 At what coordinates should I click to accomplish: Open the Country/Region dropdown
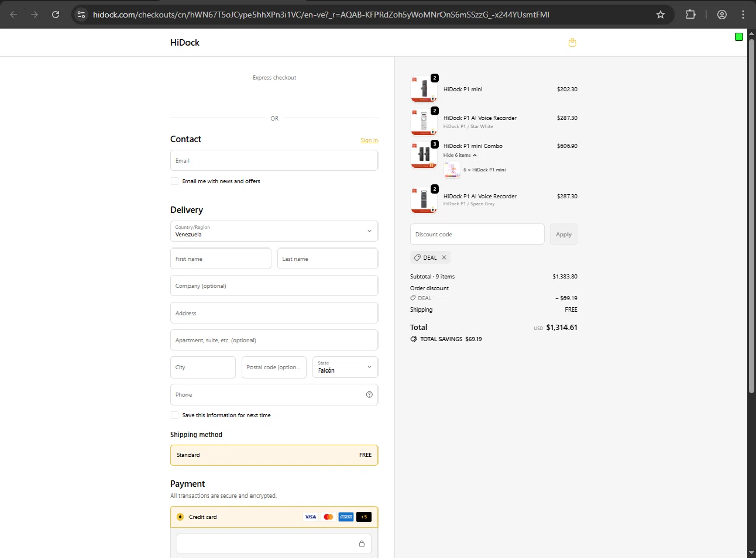pos(274,231)
